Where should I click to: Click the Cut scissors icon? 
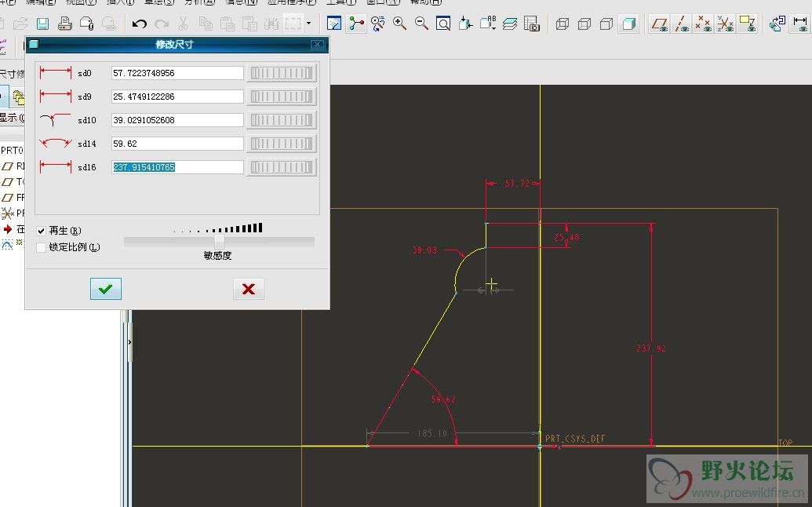(184, 24)
